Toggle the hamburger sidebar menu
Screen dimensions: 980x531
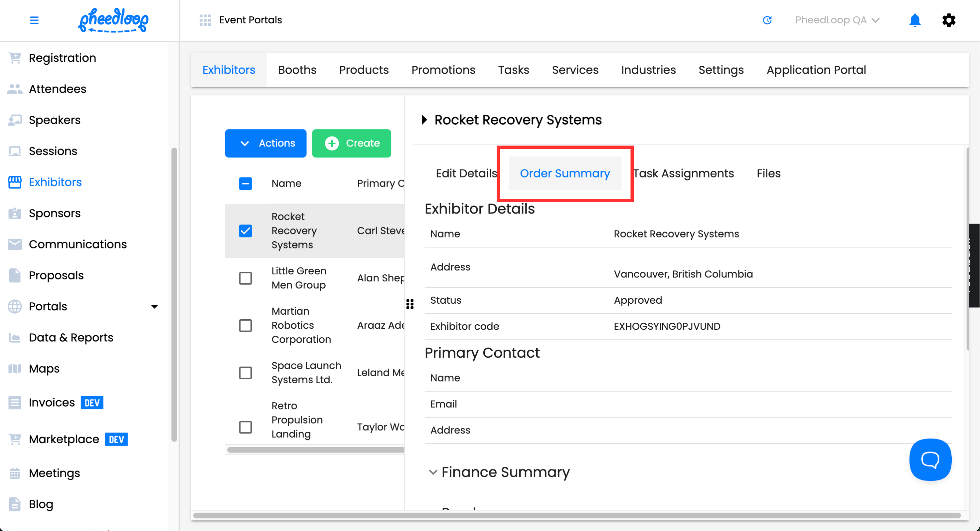(x=34, y=20)
